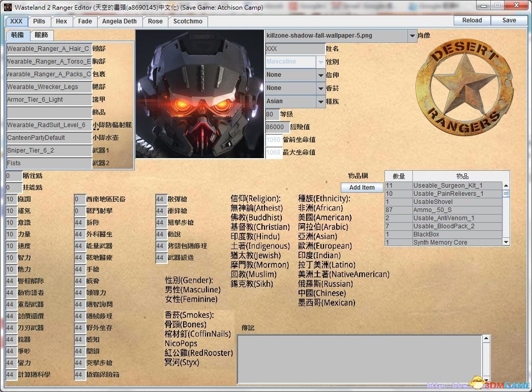Edit the Armor_Tier_6_Light armor field
The width and height of the screenshot is (532, 392).
click(x=49, y=100)
